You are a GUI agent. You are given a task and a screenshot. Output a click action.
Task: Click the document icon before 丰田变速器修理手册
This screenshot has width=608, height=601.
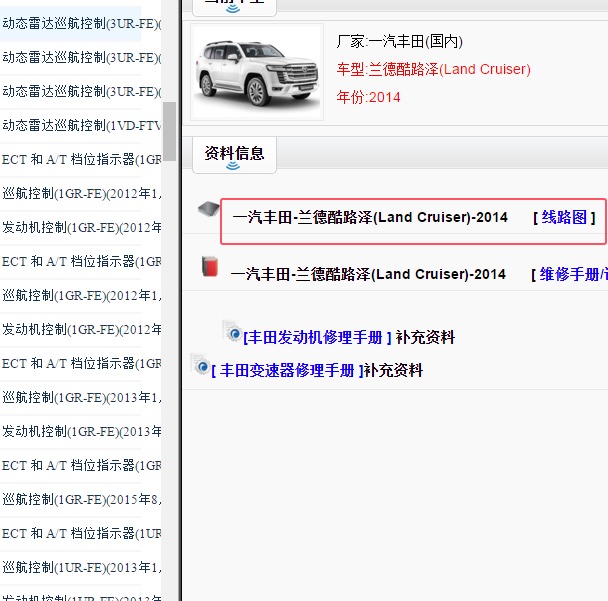point(200,364)
